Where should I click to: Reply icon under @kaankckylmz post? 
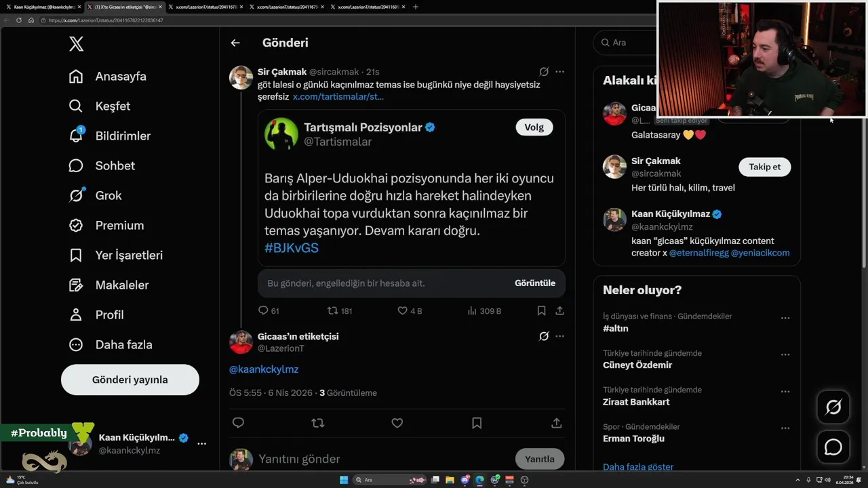point(238,423)
